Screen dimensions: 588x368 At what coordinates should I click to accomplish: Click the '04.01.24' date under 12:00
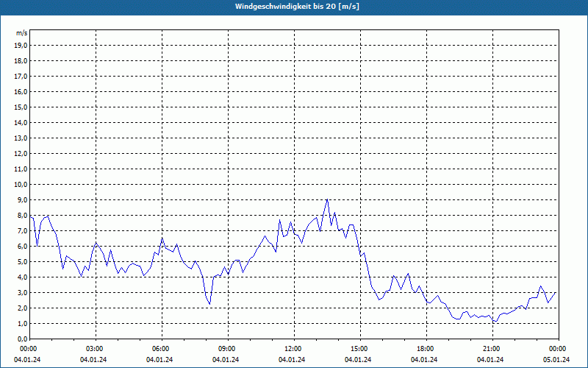pyautogui.click(x=292, y=360)
